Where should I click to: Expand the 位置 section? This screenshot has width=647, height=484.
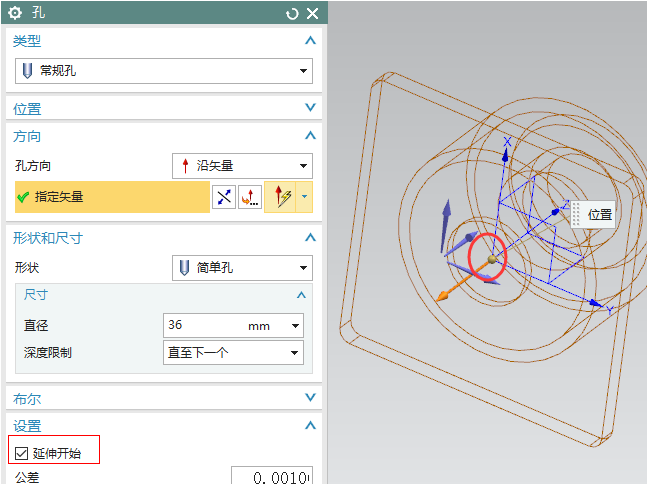(x=310, y=108)
